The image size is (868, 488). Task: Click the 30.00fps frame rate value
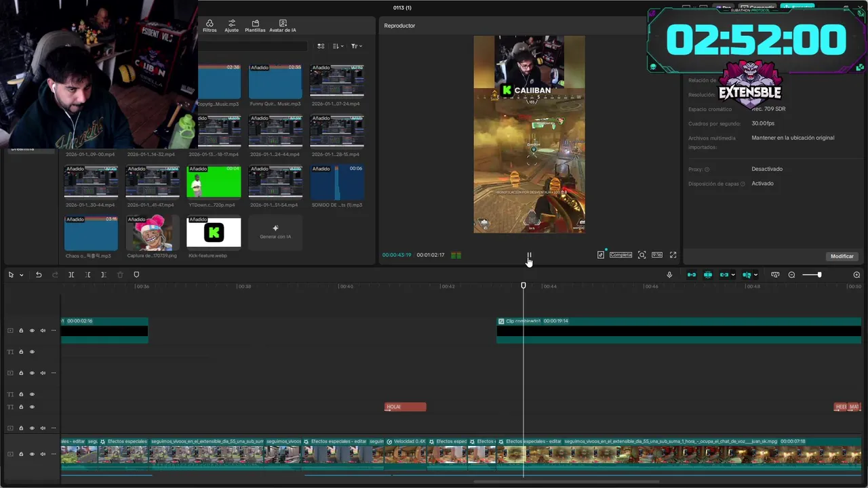tap(763, 123)
